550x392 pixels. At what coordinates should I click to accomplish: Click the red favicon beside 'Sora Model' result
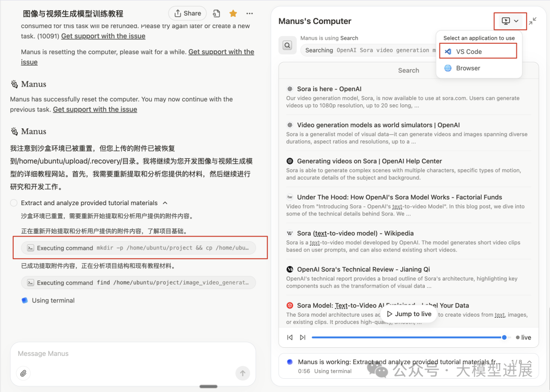coord(290,305)
